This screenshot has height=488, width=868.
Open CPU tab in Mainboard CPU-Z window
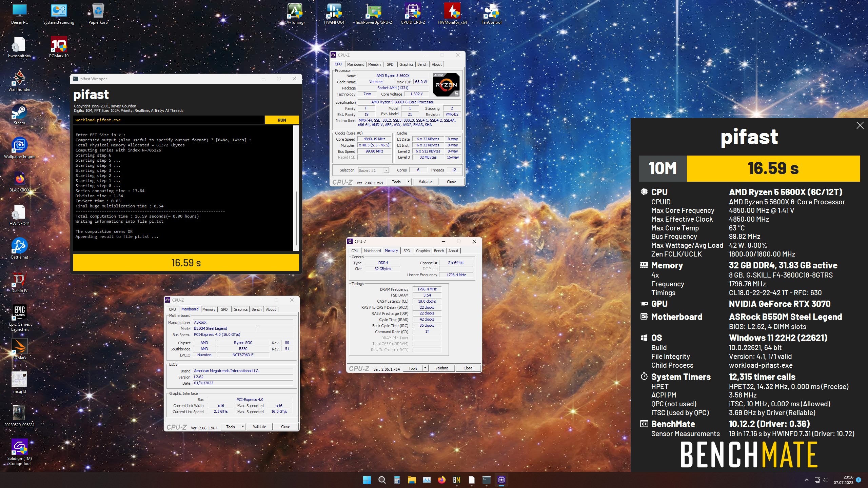pyautogui.click(x=172, y=309)
